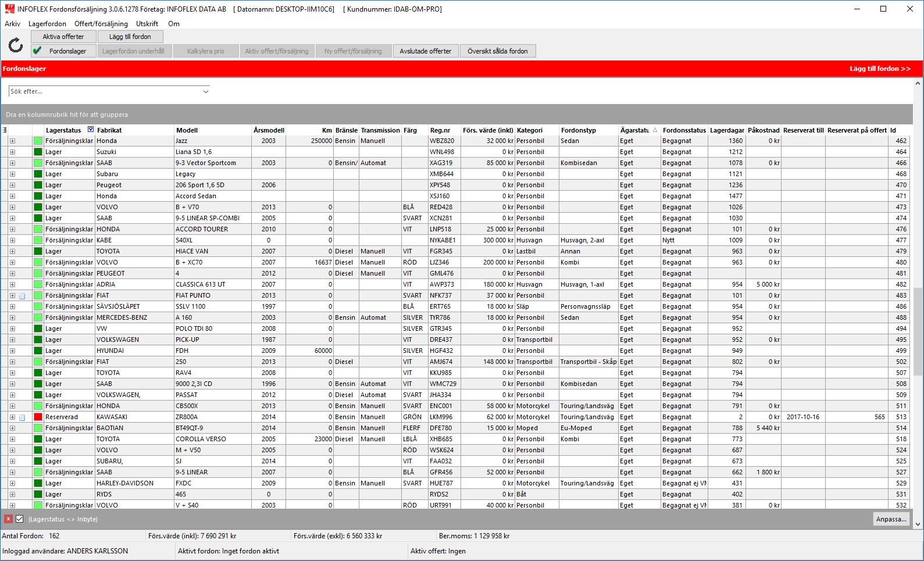The image size is (924, 561).
Task: Click the 'Antal Fordon: 162' status entry
Action: [x=31, y=536]
